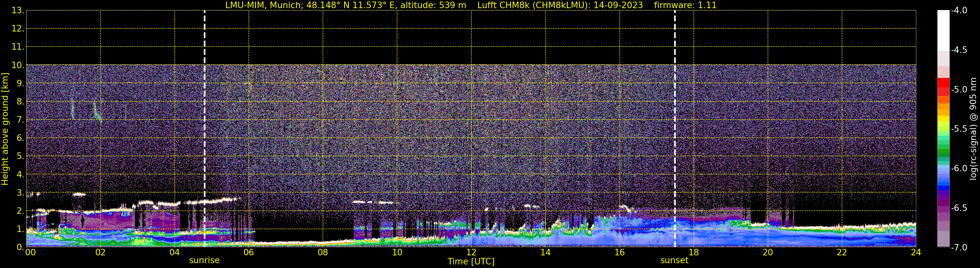Click the height-axis tick label '13.'
This screenshot has height=268, width=980.
(x=18, y=10)
